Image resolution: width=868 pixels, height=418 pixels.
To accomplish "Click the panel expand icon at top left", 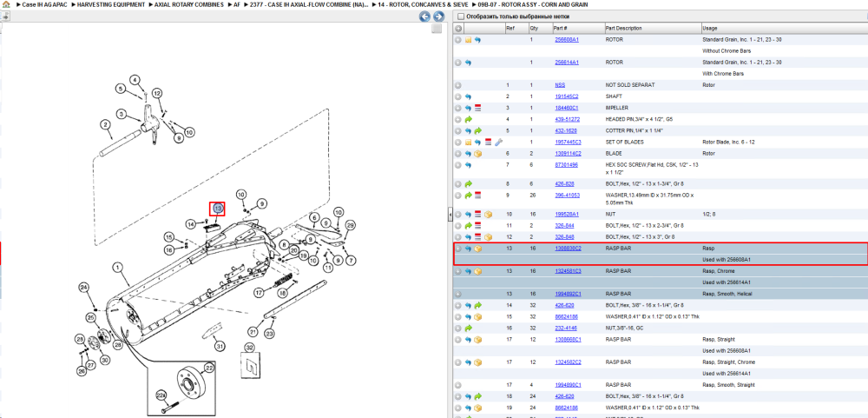I will coord(4,17).
